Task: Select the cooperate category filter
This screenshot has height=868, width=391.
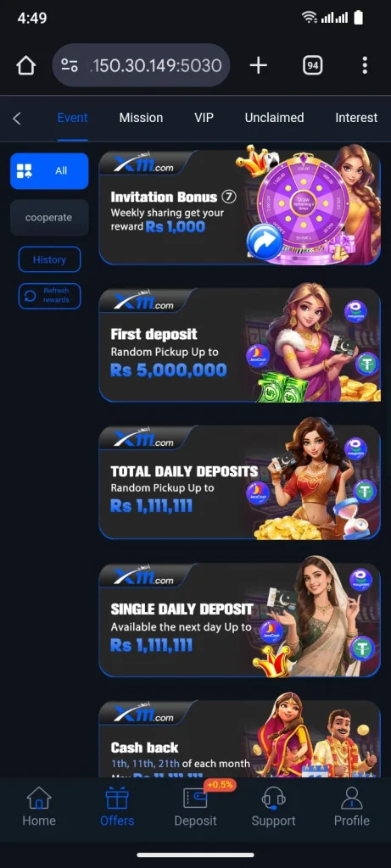Action: point(49,218)
